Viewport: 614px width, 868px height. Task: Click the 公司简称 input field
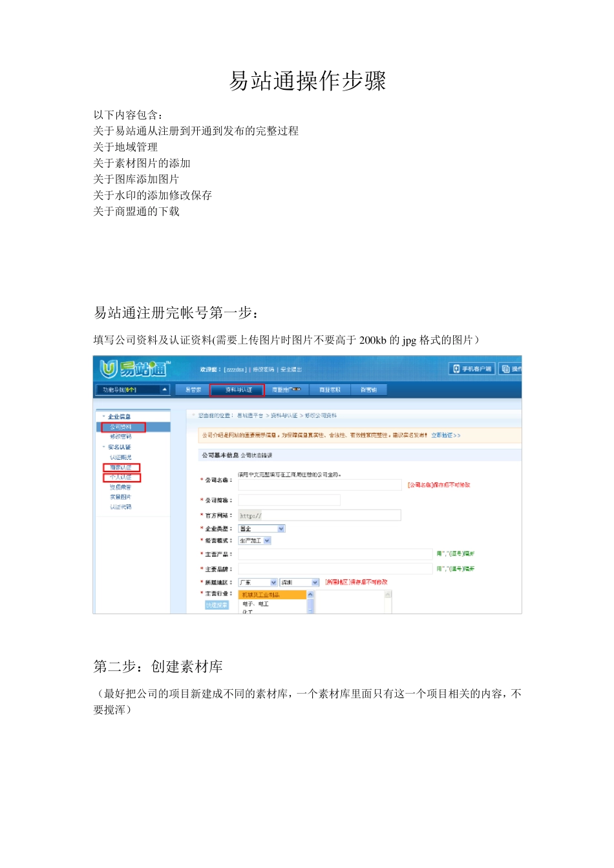tap(289, 500)
